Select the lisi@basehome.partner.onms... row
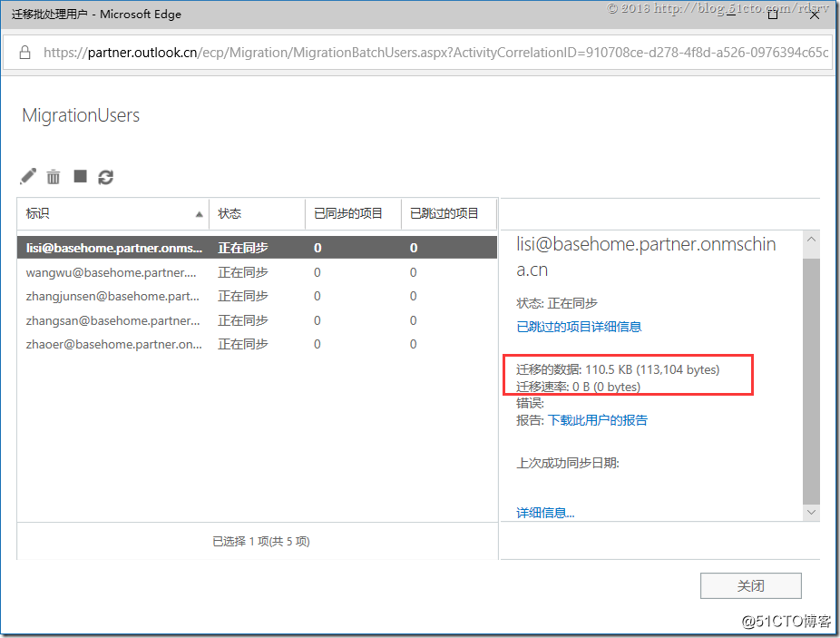 coord(257,248)
